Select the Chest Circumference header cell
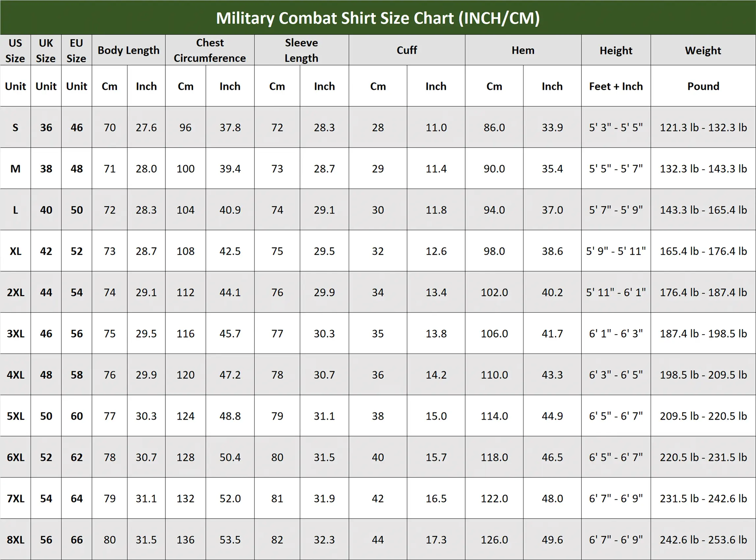The width and height of the screenshot is (756, 560). pyautogui.click(x=210, y=50)
